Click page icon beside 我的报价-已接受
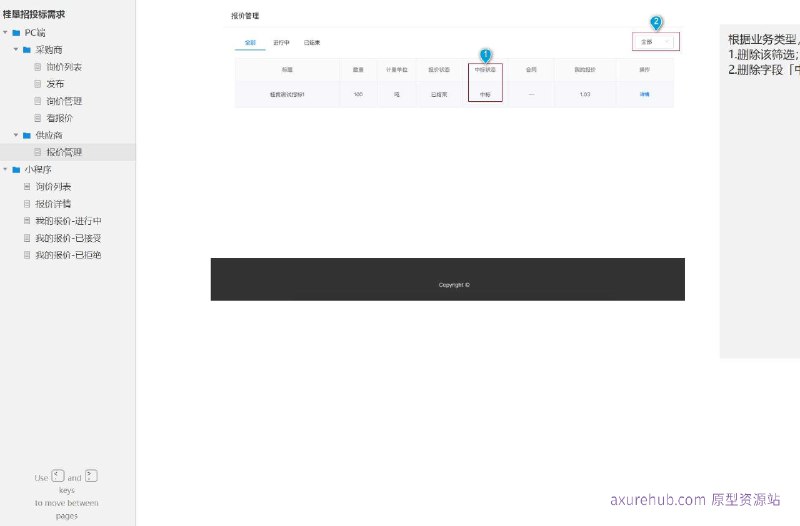The image size is (800, 526). click(x=27, y=238)
